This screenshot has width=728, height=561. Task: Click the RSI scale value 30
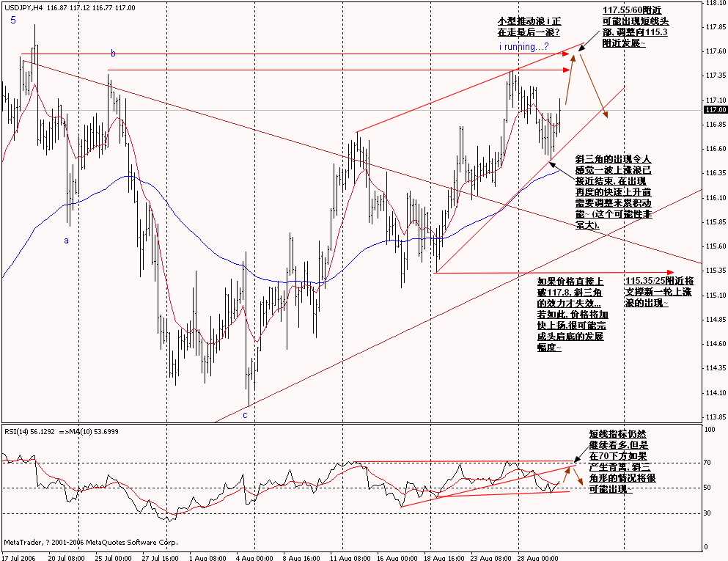tap(707, 513)
